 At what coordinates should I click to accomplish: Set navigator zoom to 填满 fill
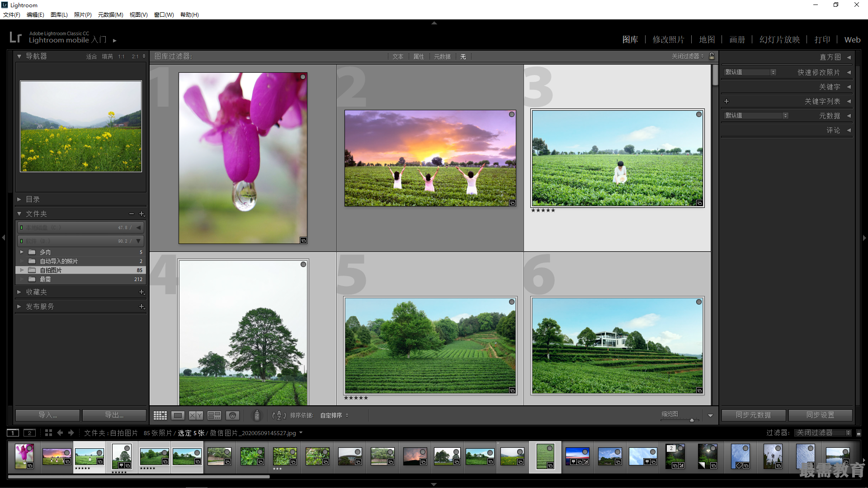(x=107, y=56)
